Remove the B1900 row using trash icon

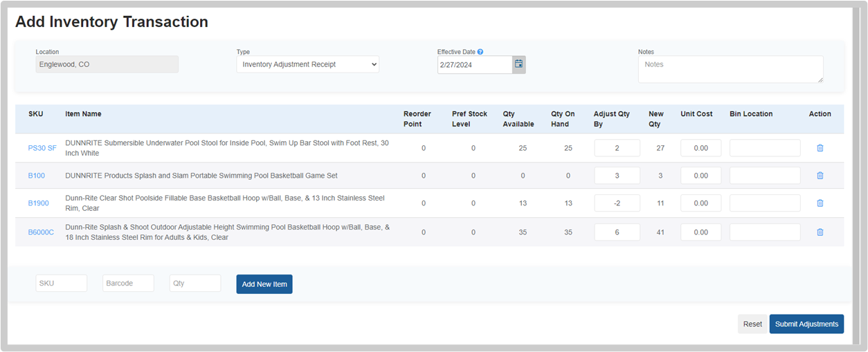(x=820, y=203)
